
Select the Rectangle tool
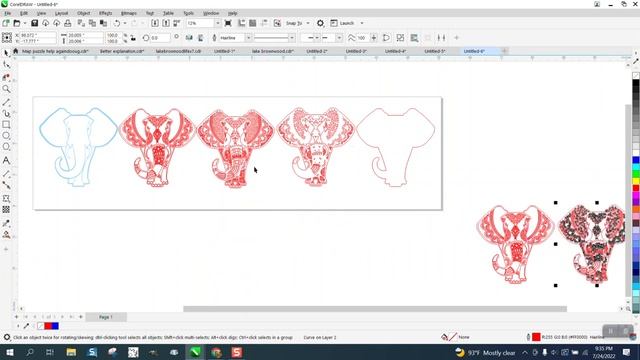pyautogui.click(x=6, y=124)
